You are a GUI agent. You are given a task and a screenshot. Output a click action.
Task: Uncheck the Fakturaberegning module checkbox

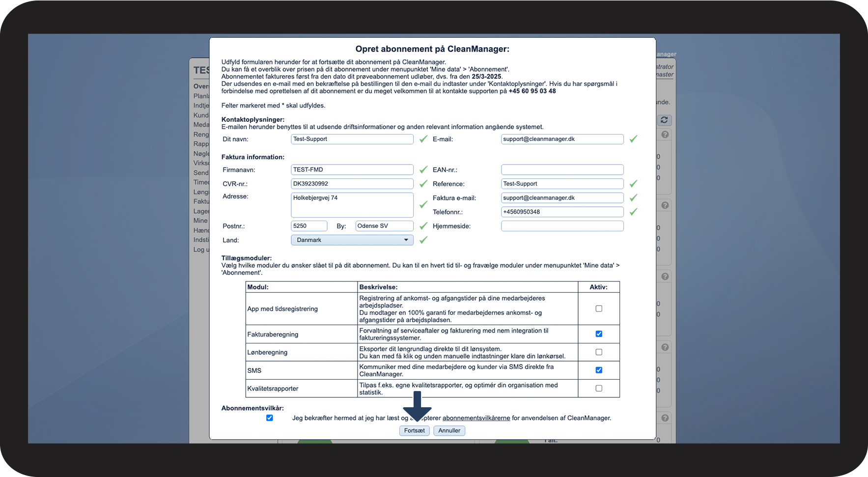[599, 334]
